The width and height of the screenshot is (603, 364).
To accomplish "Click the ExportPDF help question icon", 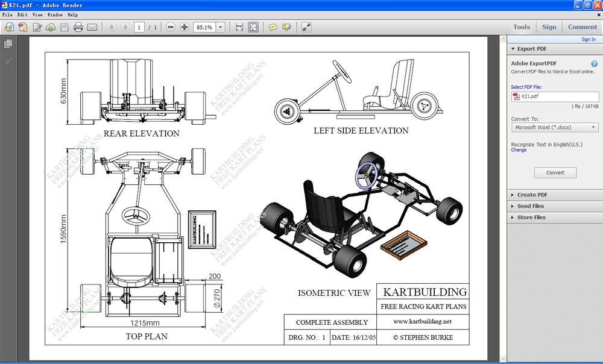I will click(594, 64).
